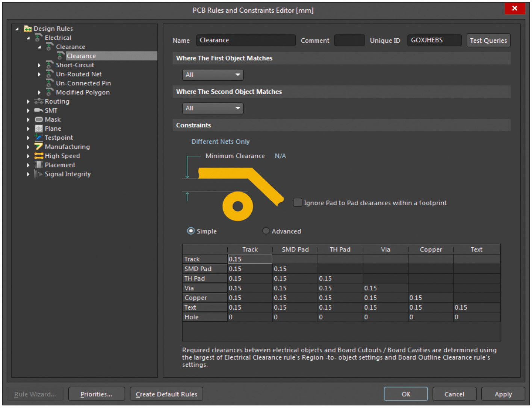Enable Ignore Pad to Pad clearances checkbox

tap(298, 203)
